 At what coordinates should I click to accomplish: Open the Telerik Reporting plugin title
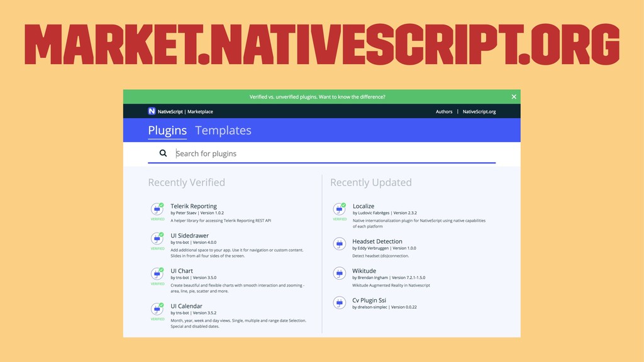[x=194, y=206]
